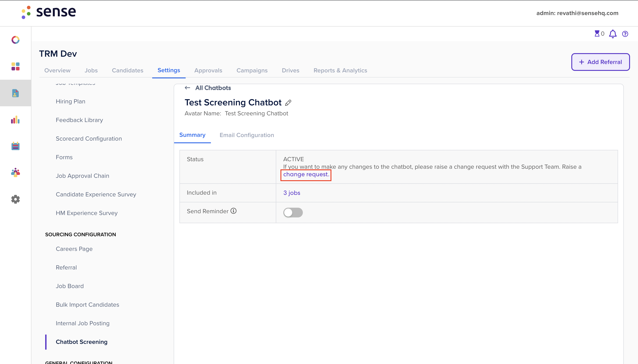Select Chatbot Screening in sidebar
Image resolution: width=638 pixels, height=364 pixels.
click(82, 342)
